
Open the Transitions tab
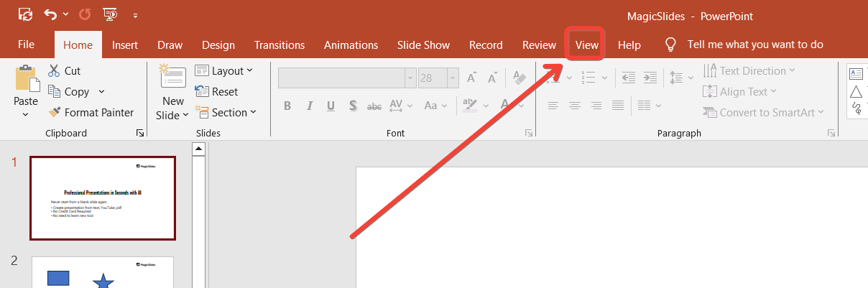click(280, 45)
